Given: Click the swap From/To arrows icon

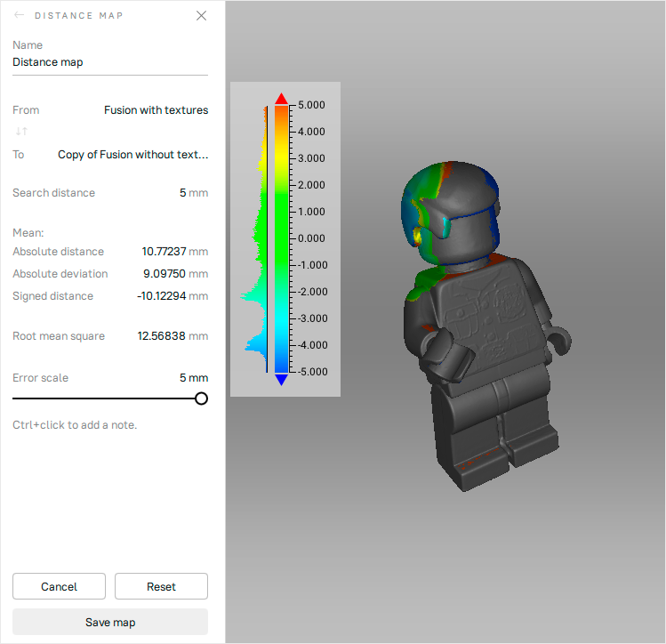Looking at the screenshot, I should 21,132.
